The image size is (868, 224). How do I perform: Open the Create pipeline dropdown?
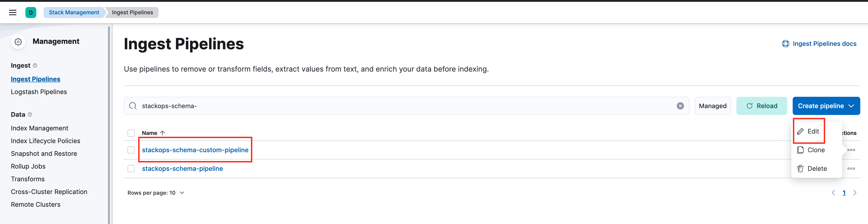(826, 106)
